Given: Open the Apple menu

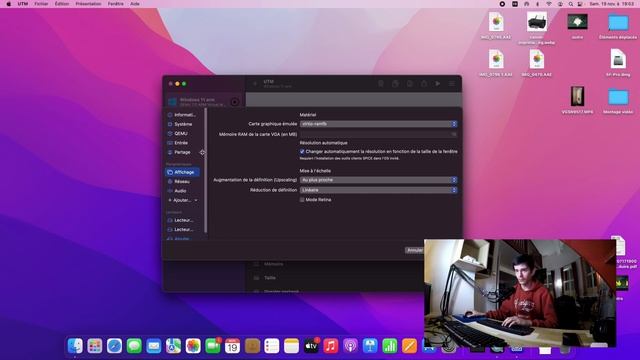Looking at the screenshot, I should tap(9, 4).
